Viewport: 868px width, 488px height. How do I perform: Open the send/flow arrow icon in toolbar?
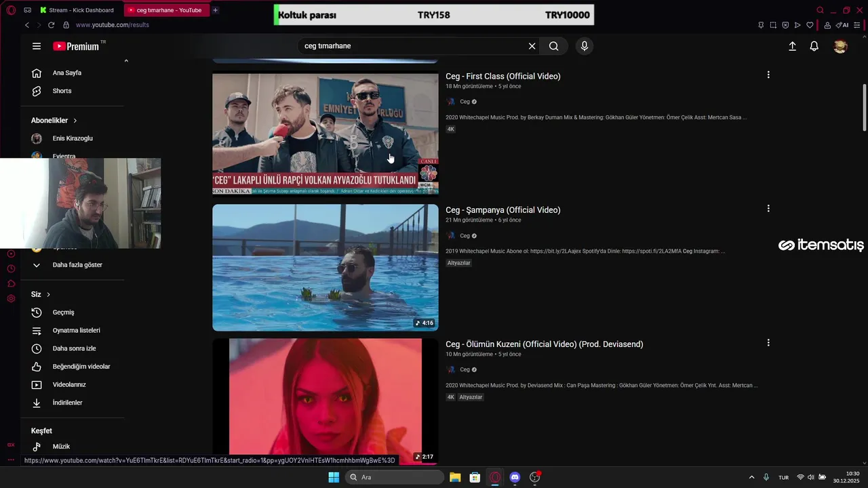coord(797,25)
